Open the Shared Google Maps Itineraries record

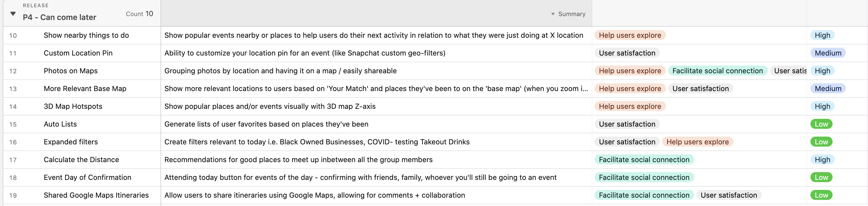(96, 195)
